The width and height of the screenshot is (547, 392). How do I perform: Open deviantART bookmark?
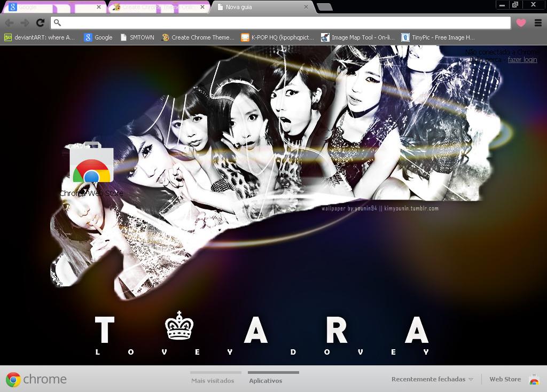click(x=40, y=37)
